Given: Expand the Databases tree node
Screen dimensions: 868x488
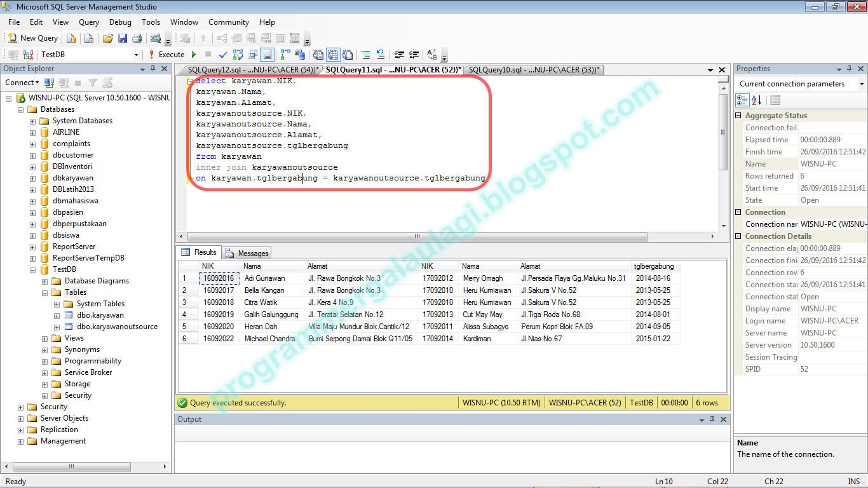Looking at the screenshot, I should coord(21,109).
